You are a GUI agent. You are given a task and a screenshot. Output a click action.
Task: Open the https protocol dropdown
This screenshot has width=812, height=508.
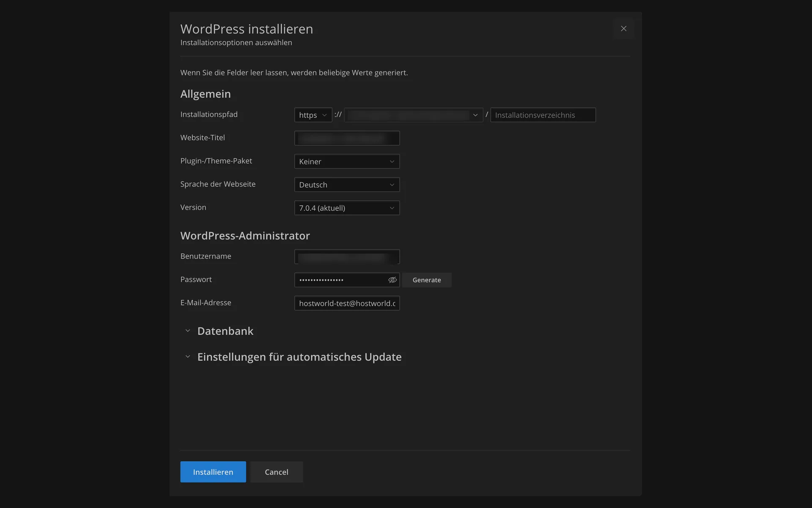[313, 115]
